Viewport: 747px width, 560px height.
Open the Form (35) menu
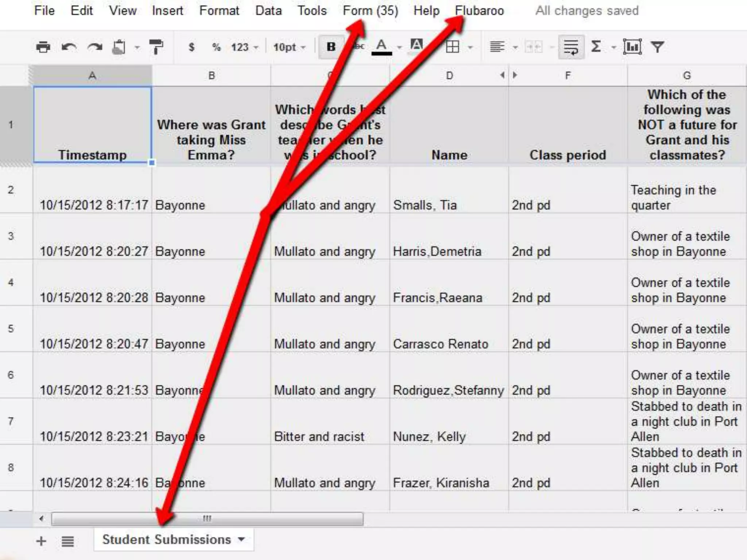click(x=370, y=11)
